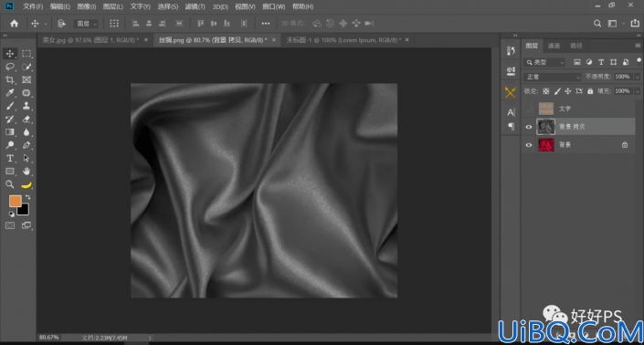Expand the status bar info arrow
This screenshot has height=345, width=644.
click(x=150, y=338)
